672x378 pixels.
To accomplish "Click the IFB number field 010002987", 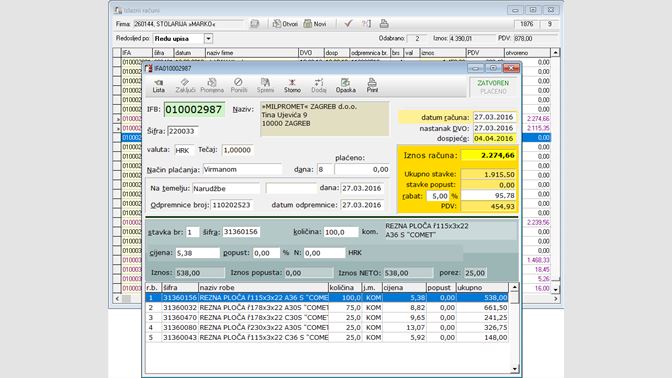I will point(194,110).
